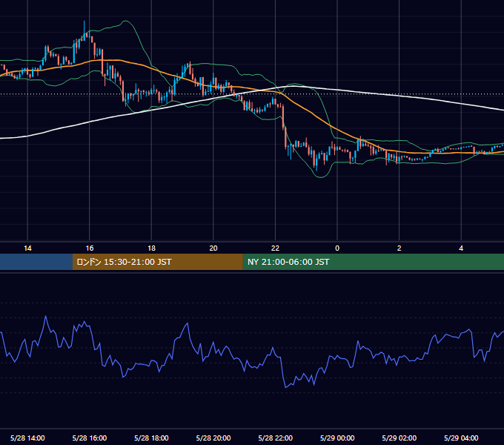
Task: Click the 5/28 14:00 time label
Action: 27,438
